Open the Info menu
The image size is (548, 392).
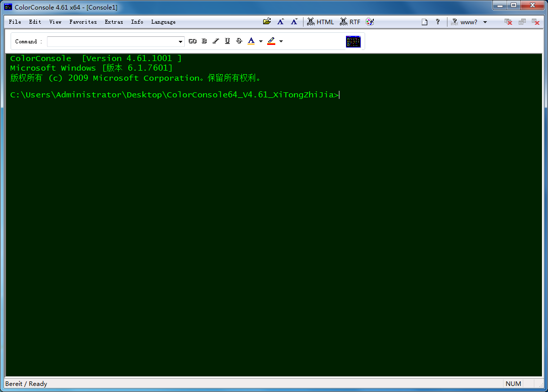[137, 22]
